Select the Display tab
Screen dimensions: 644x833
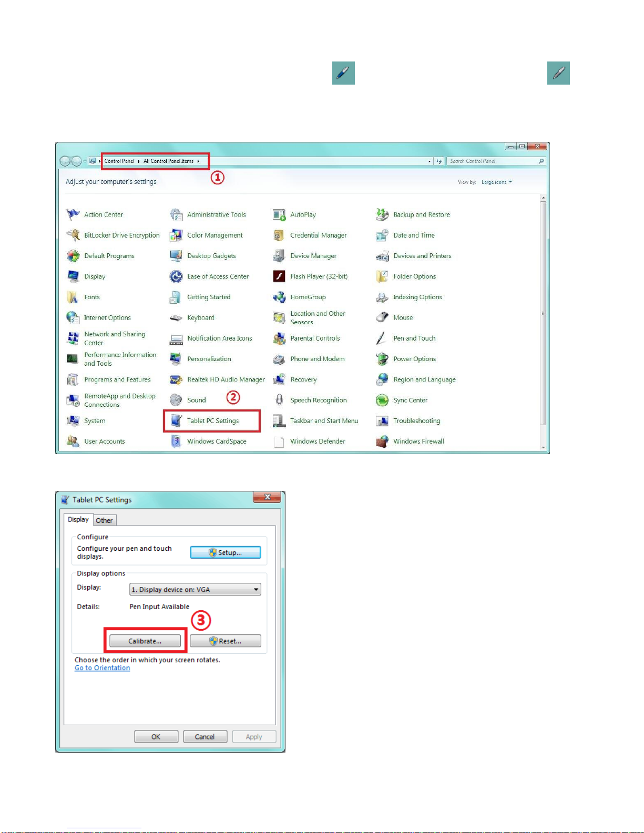click(78, 519)
